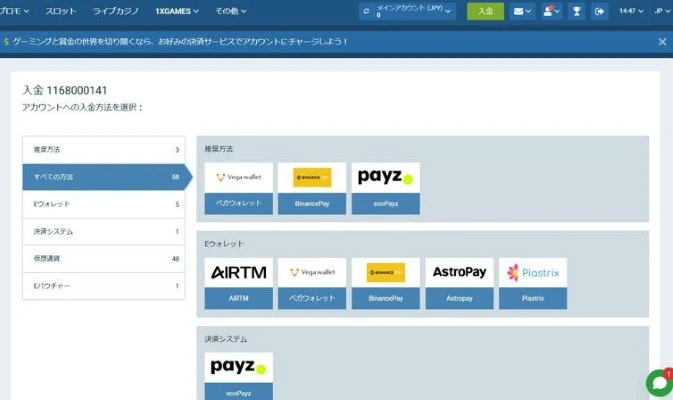Select Eバウチャー category in sidebar
Image resolution: width=673 pixels, height=400 pixels.
pyautogui.click(x=104, y=286)
